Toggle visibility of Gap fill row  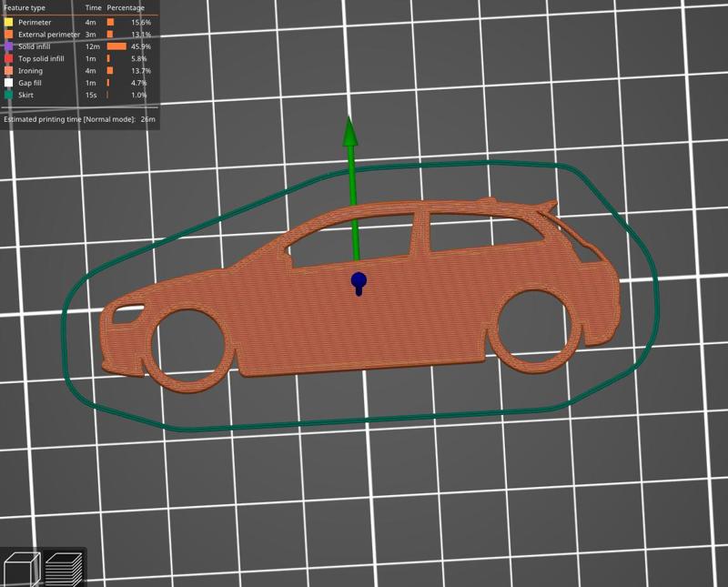tap(79, 83)
